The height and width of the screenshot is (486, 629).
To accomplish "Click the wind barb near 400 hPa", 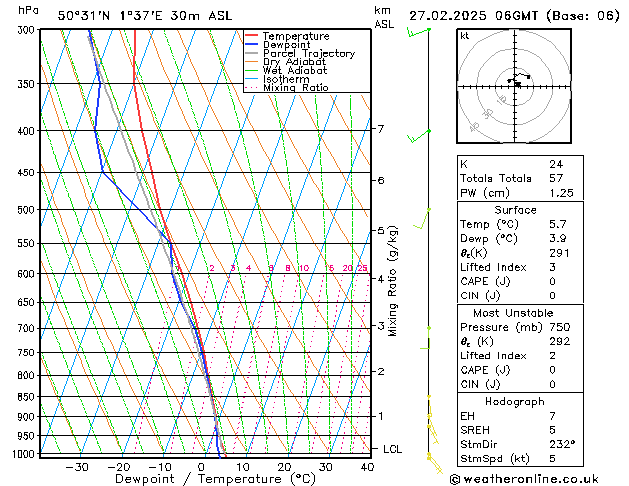I will pyautogui.click(x=424, y=132).
